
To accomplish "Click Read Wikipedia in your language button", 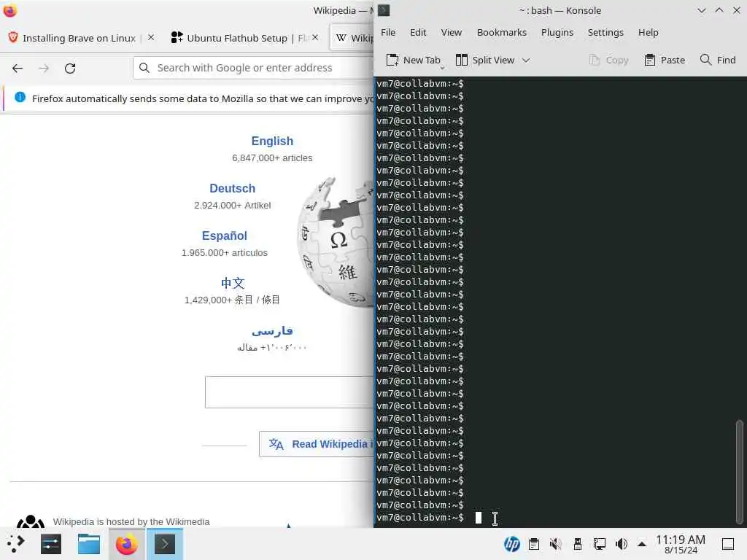I will 317,444.
